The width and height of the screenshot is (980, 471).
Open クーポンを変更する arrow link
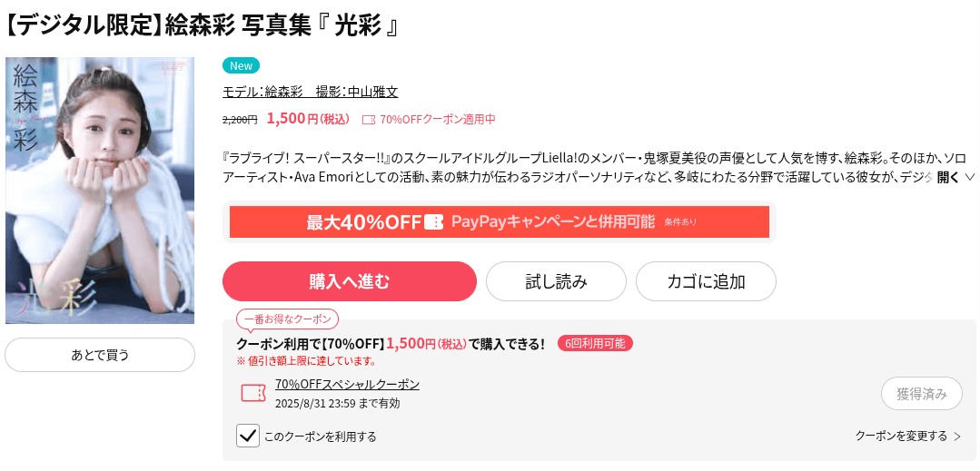click(x=908, y=436)
